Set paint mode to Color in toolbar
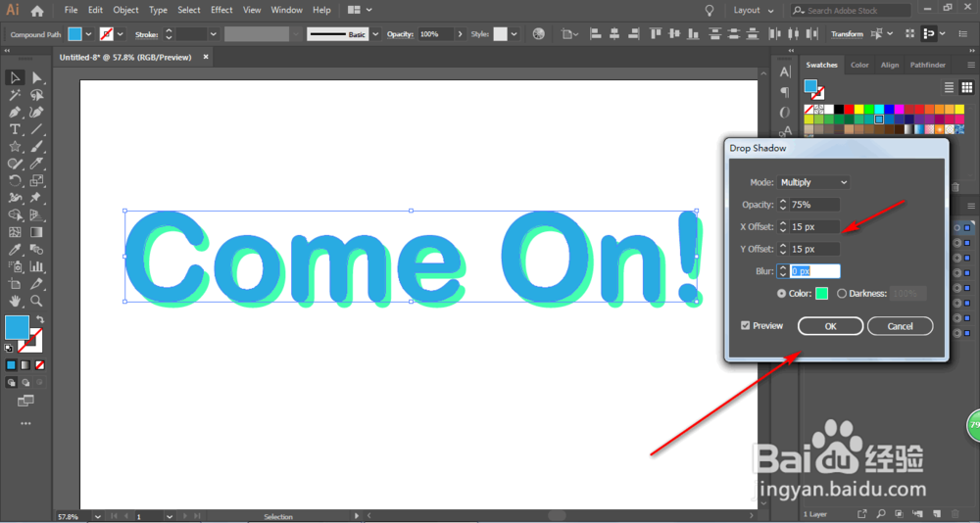Viewport: 980px width, 523px height. pos(11,365)
